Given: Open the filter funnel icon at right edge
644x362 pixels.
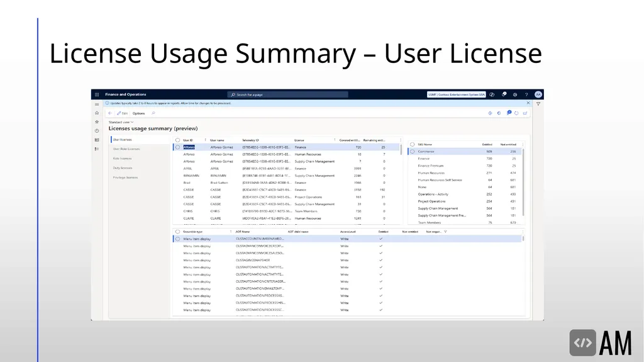Looking at the screenshot, I should 538,104.
